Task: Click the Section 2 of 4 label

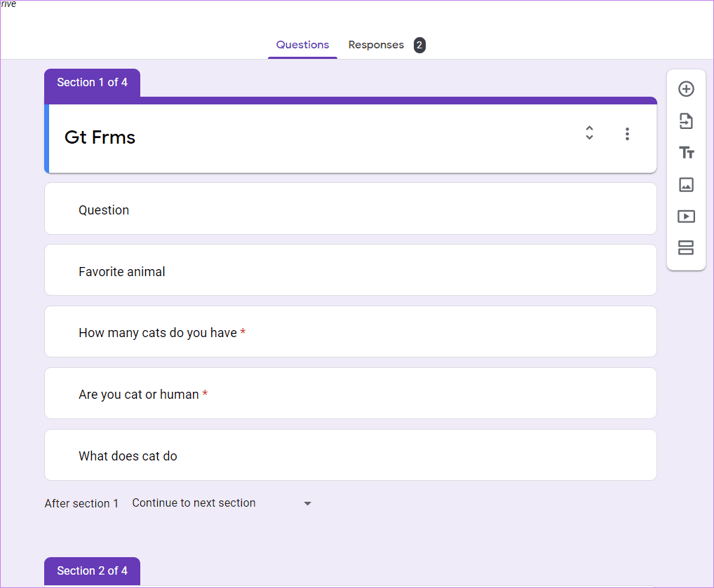Action: click(92, 570)
